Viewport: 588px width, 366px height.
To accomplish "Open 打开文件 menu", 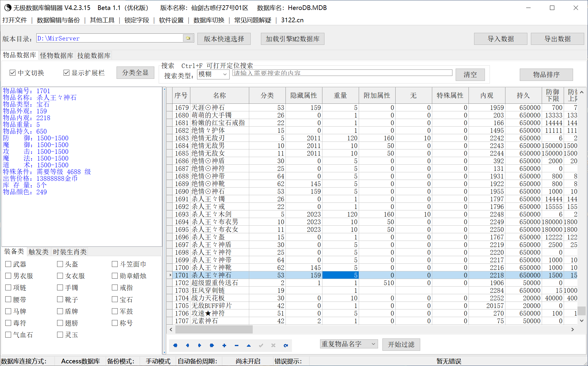I will tap(15, 20).
